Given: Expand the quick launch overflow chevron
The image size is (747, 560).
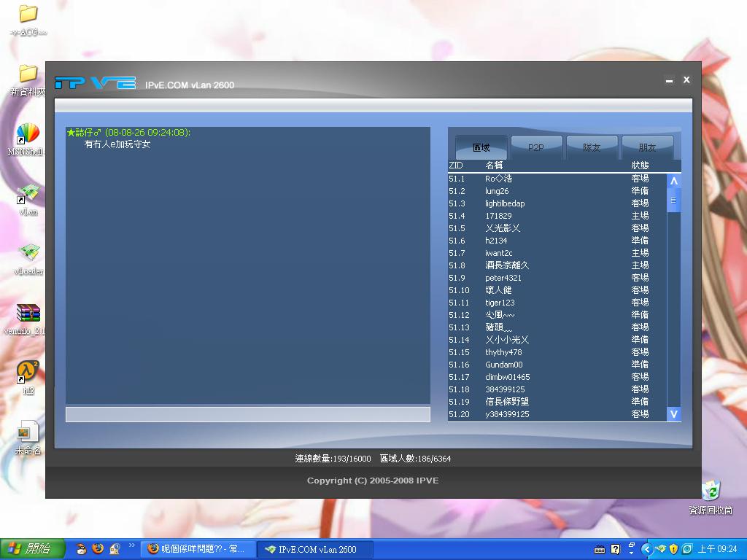Looking at the screenshot, I should pyautogui.click(x=132, y=547).
